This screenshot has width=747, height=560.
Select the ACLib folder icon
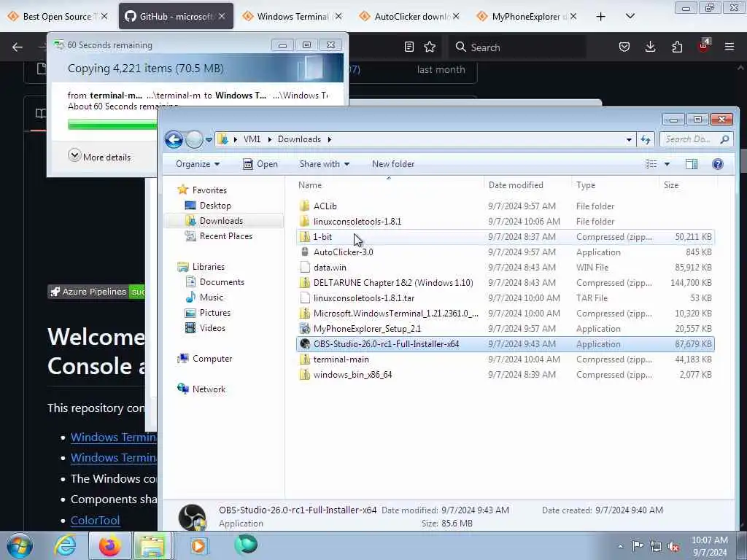[305, 206]
